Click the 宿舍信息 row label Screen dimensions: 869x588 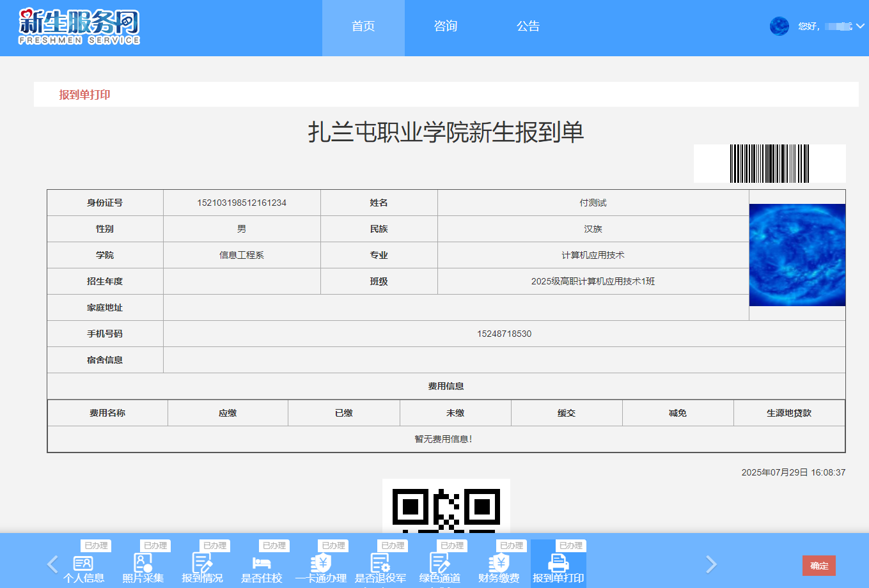pyautogui.click(x=105, y=360)
